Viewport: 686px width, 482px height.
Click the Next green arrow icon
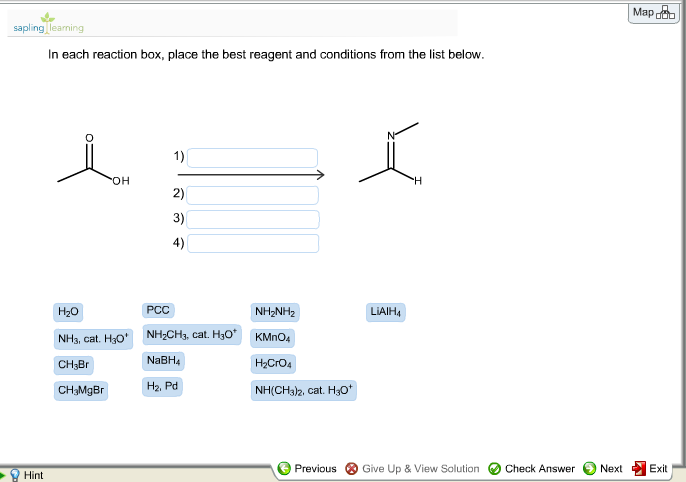[589, 468]
